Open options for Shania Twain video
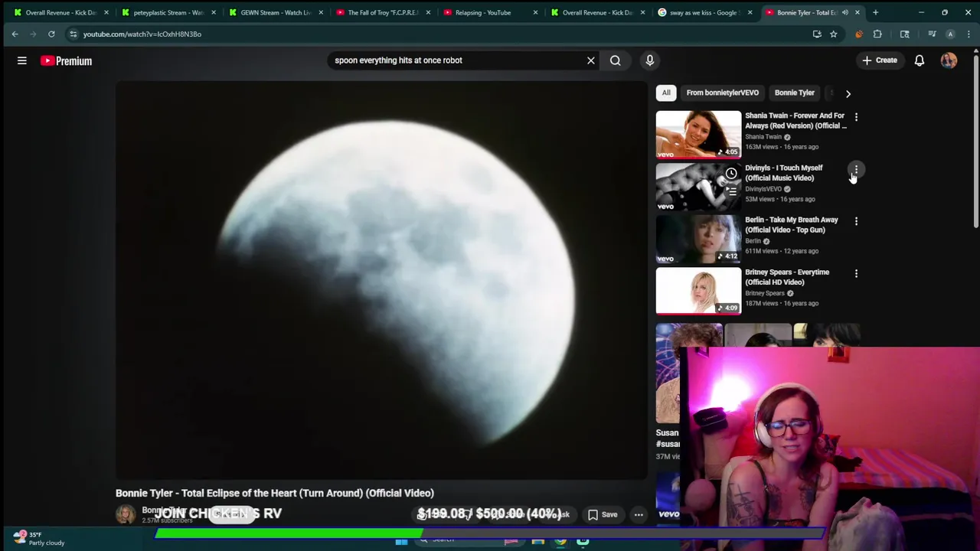980x551 pixels. tap(856, 117)
